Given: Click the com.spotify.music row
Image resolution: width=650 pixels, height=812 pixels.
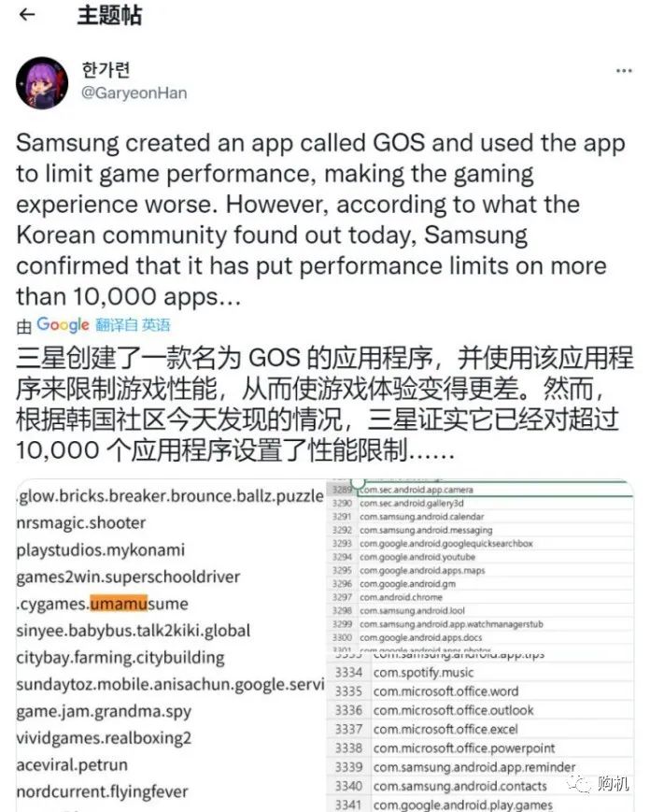Looking at the screenshot, I should (480, 673).
